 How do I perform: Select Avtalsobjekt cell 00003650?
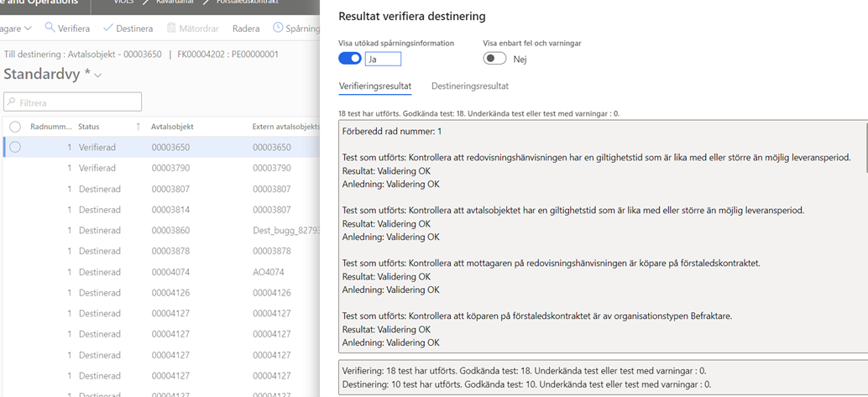coord(170,148)
